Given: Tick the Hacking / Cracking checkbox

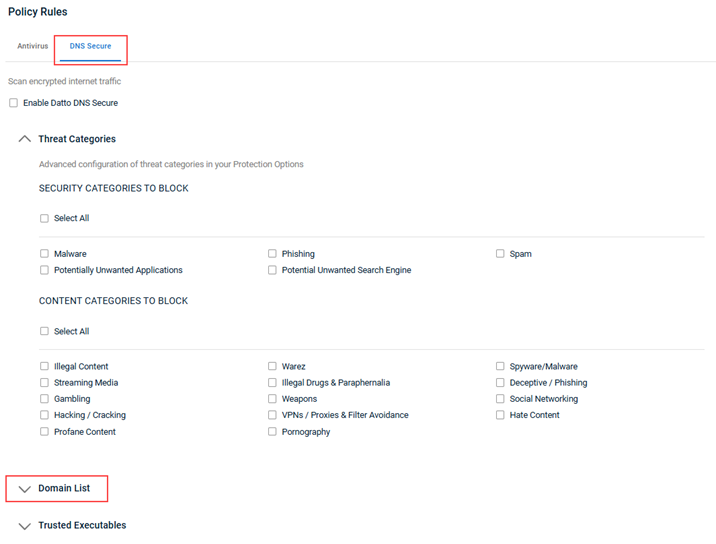Looking at the screenshot, I should click(x=44, y=415).
